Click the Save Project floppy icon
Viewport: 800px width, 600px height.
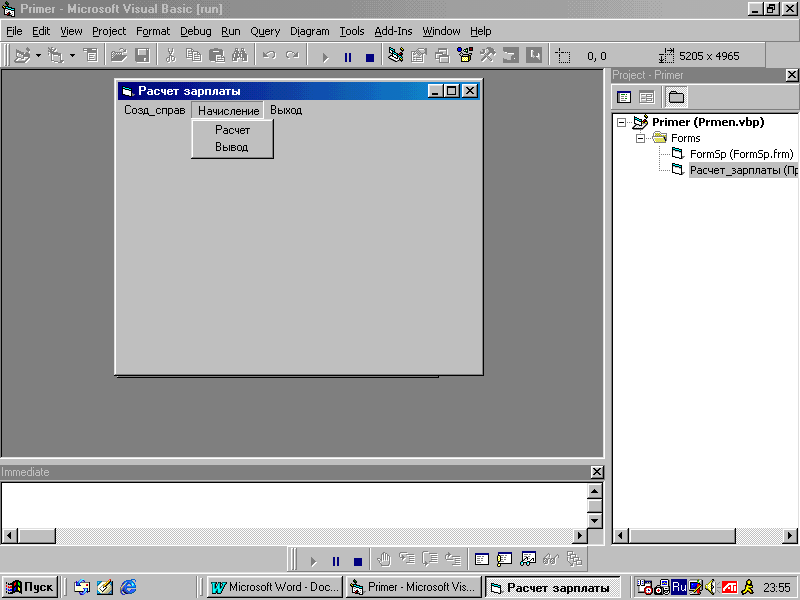click(x=142, y=55)
